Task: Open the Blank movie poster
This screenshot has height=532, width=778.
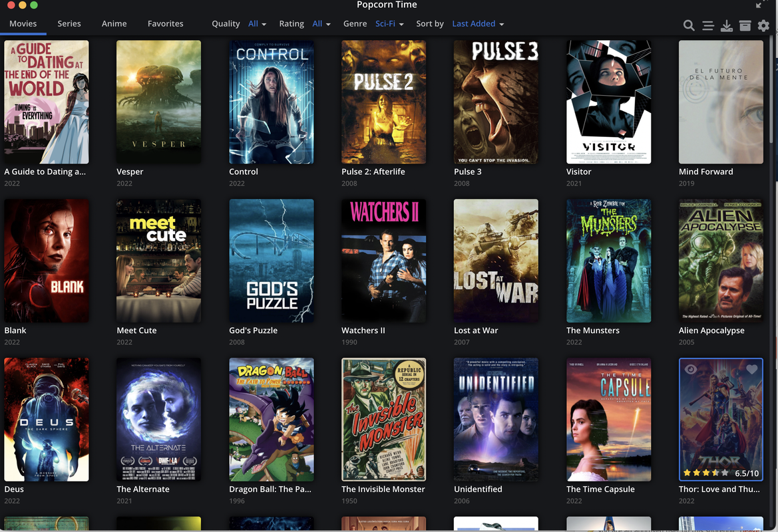Action: click(47, 261)
